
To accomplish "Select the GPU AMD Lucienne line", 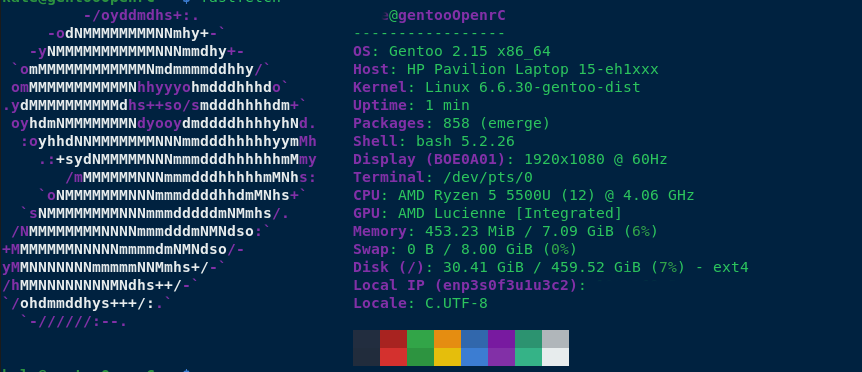I will 487,213.
